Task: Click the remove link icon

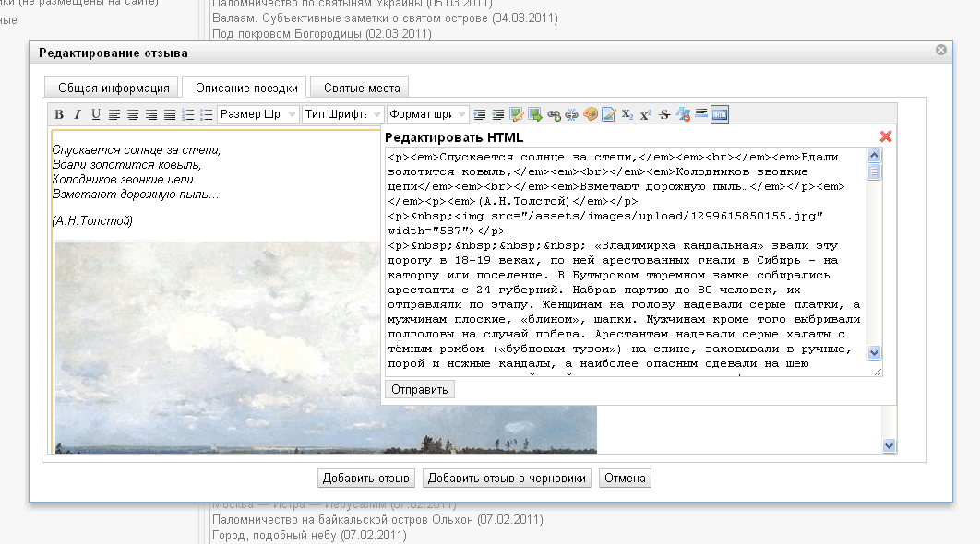Action: [x=572, y=115]
